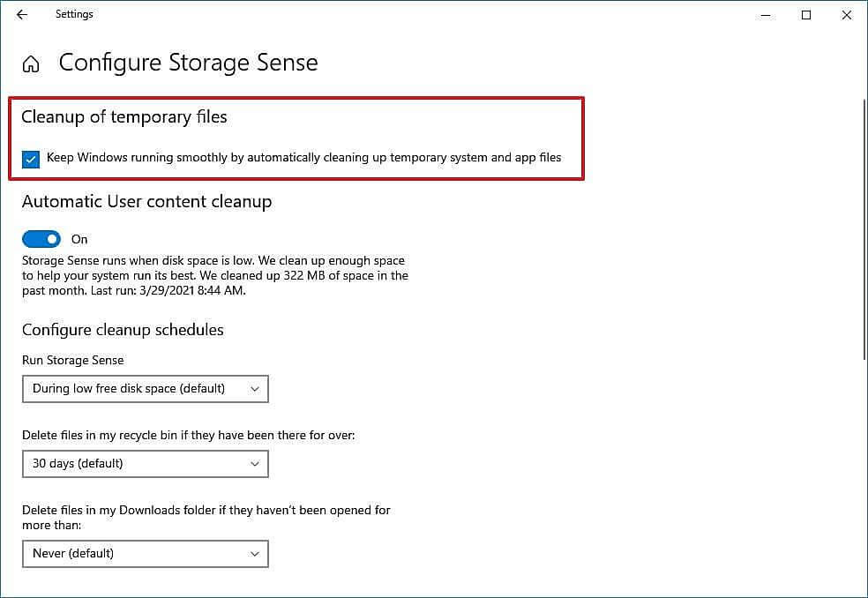
Task: Open the Run Storage Sense dropdown
Action: (145, 389)
